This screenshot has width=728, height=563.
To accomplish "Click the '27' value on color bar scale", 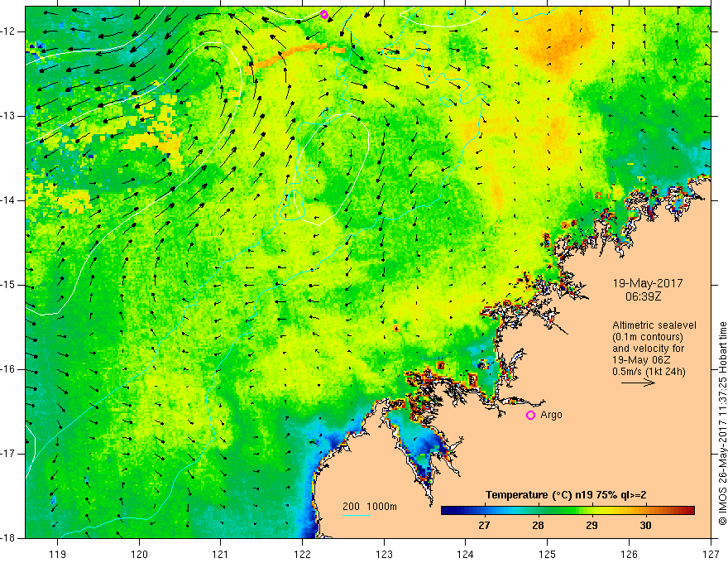I will (484, 526).
